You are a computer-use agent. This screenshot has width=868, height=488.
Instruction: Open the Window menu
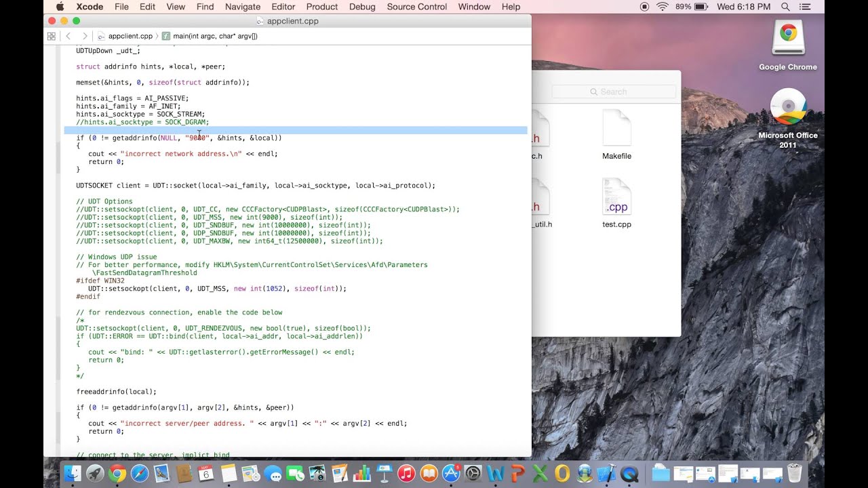coord(474,7)
